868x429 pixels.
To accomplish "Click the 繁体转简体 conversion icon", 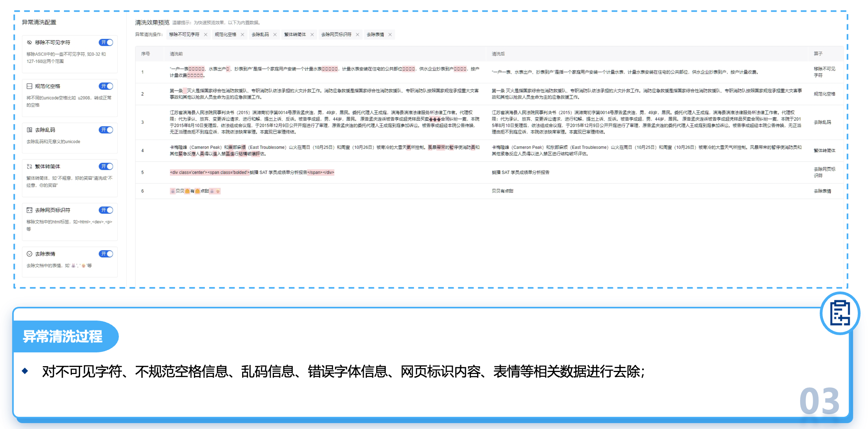I will 29,167.
